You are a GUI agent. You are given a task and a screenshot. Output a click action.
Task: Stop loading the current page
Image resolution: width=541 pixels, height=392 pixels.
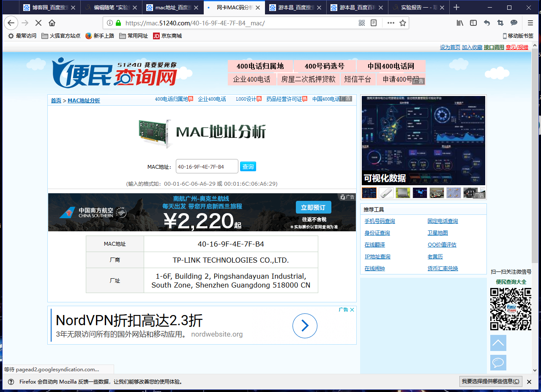point(38,23)
